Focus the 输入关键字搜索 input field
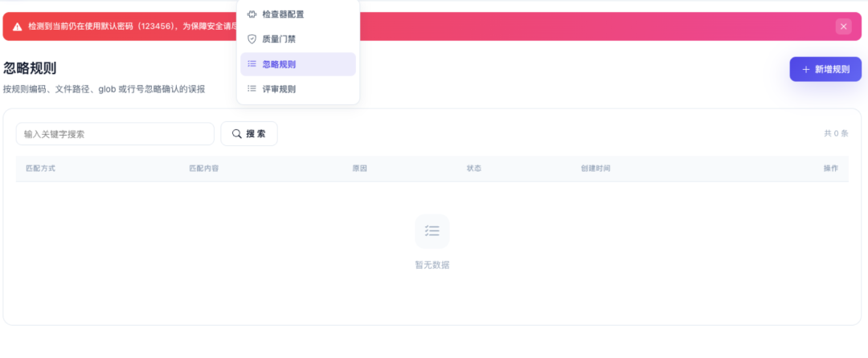 tap(115, 134)
